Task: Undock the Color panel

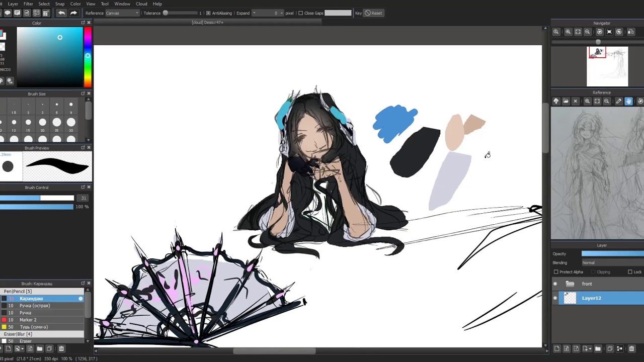Action: (x=83, y=23)
